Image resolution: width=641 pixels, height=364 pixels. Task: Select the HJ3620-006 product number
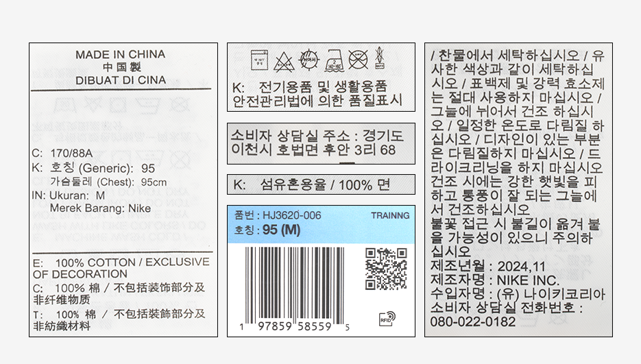[291, 215]
